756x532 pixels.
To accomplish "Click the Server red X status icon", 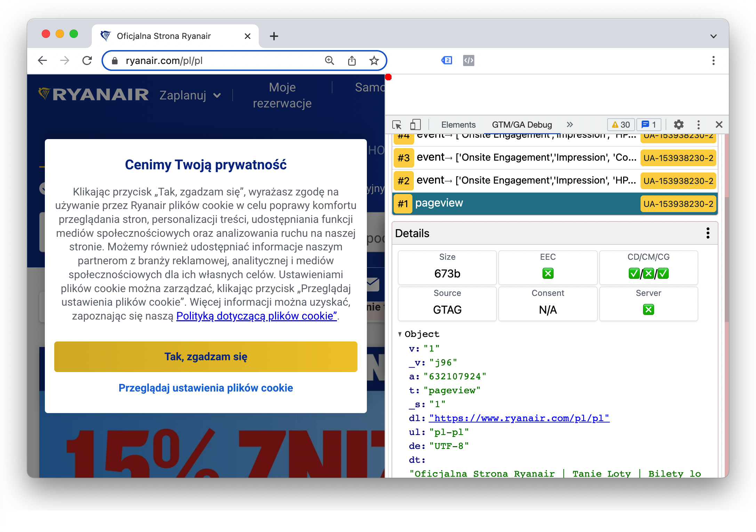I will [x=649, y=309].
